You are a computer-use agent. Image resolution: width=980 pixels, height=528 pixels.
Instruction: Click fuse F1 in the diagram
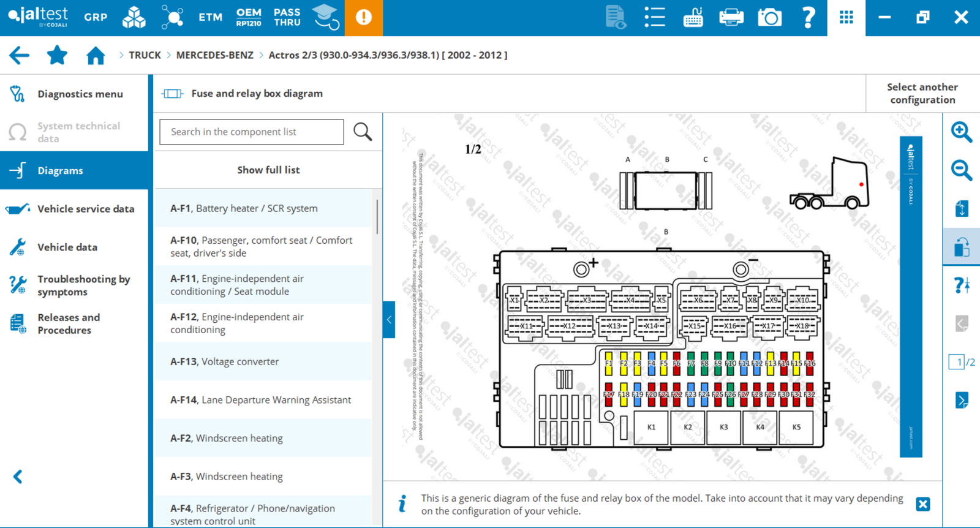(609, 363)
